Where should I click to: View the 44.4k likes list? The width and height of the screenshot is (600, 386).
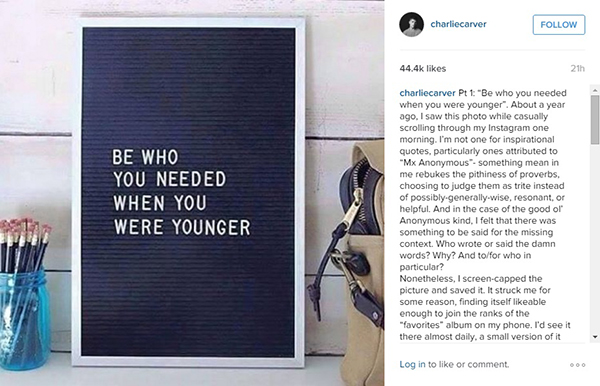coord(423,68)
